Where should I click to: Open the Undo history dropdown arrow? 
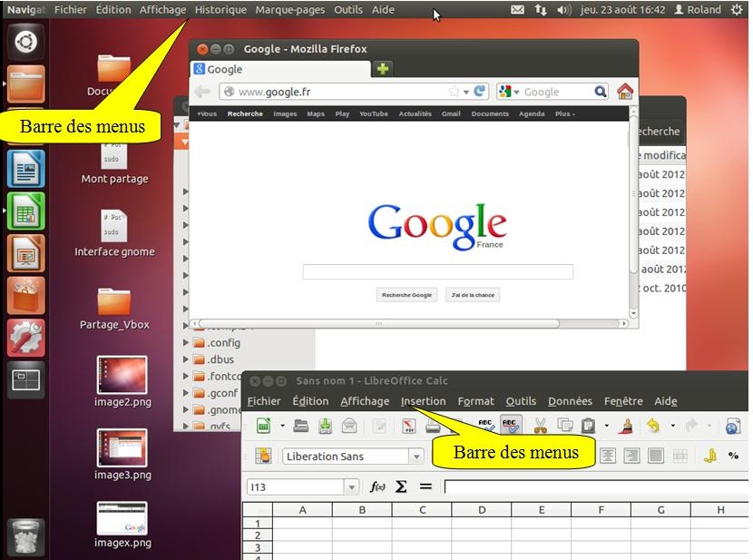tap(673, 426)
